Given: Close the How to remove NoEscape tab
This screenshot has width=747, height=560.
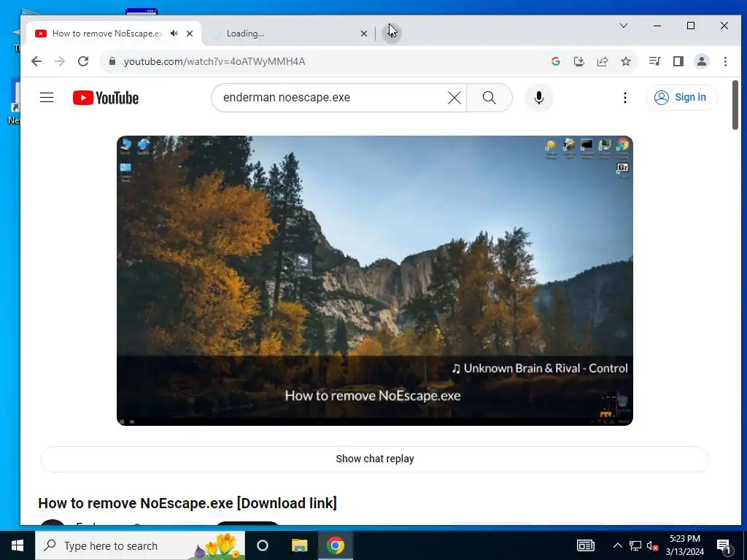Looking at the screenshot, I should point(190,34).
